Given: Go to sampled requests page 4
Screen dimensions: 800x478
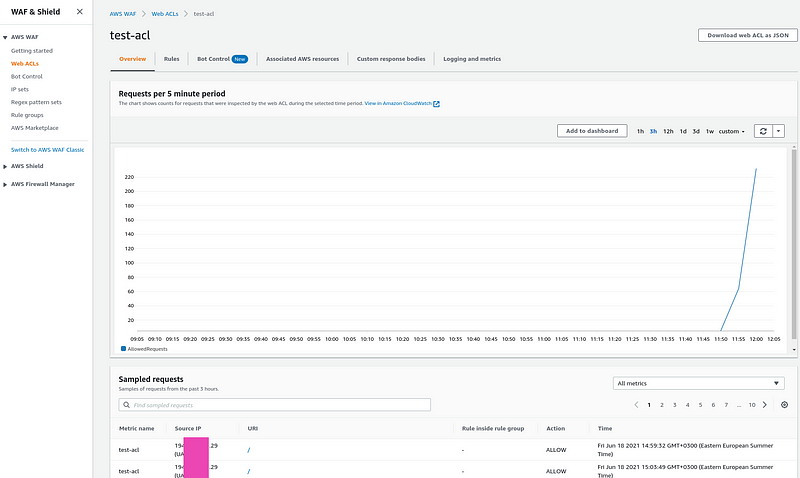Looking at the screenshot, I should tap(687, 405).
